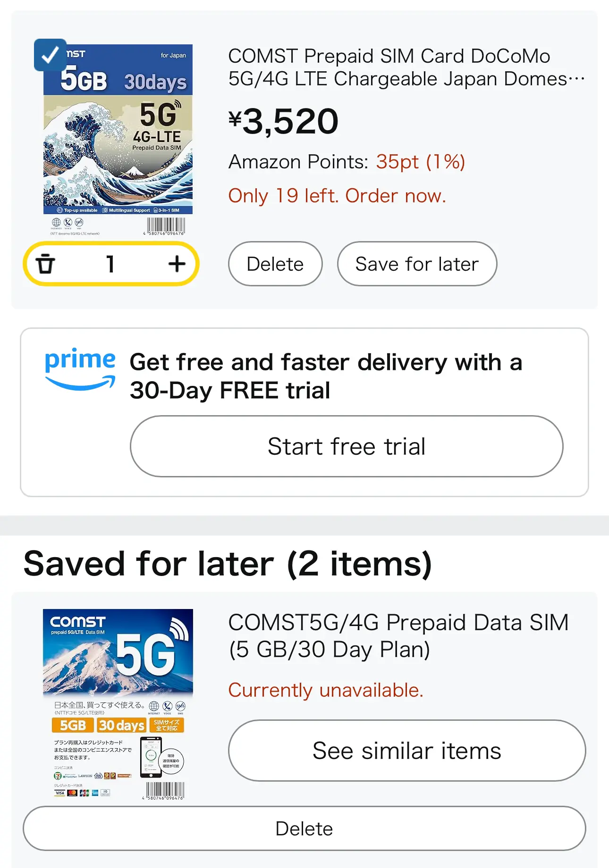609x868 pixels.
Task: Click the Saved for later heading
Action: [228, 564]
